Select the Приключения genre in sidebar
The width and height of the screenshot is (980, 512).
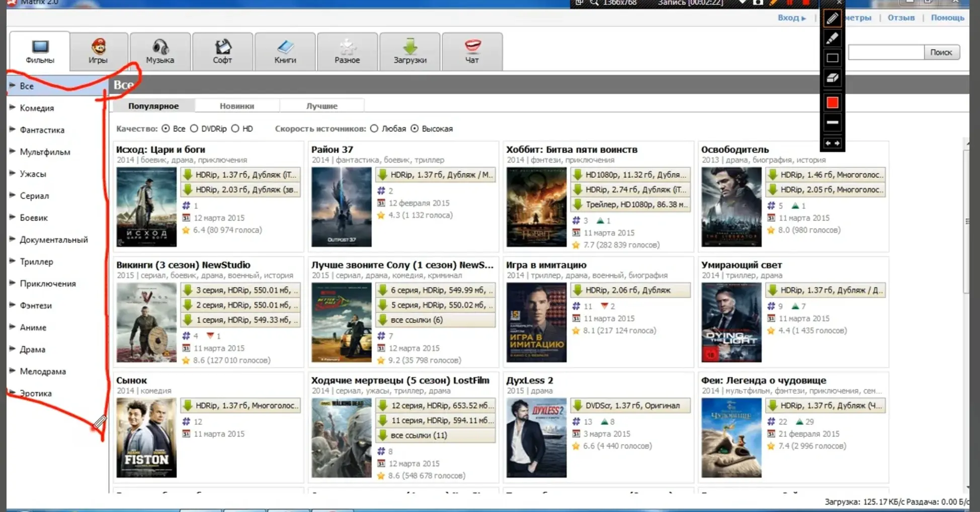pyautogui.click(x=48, y=283)
